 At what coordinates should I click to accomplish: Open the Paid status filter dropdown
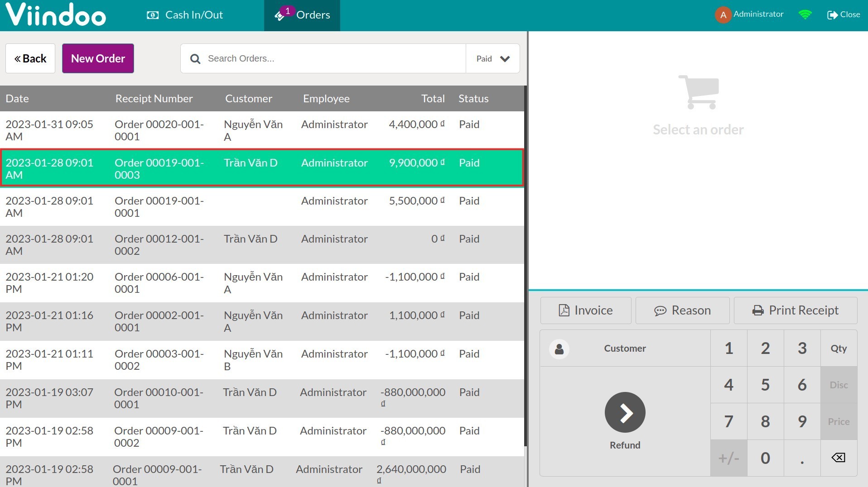pos(492,59)
